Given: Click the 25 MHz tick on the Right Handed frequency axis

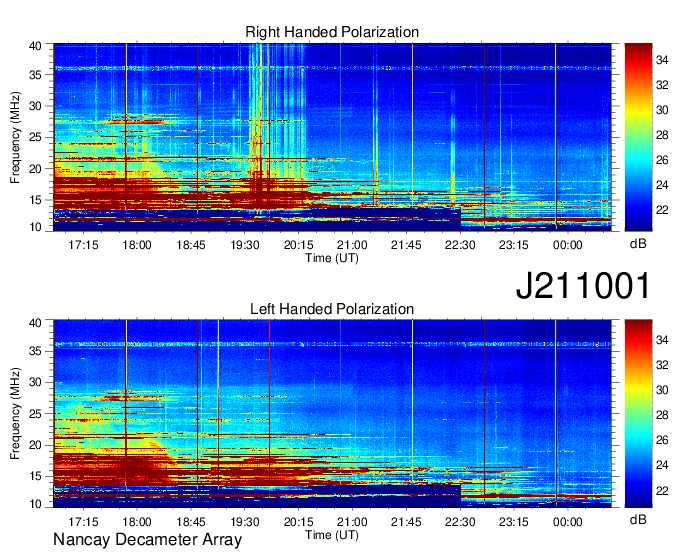Looking at the screenshot, I should point(36,137).
